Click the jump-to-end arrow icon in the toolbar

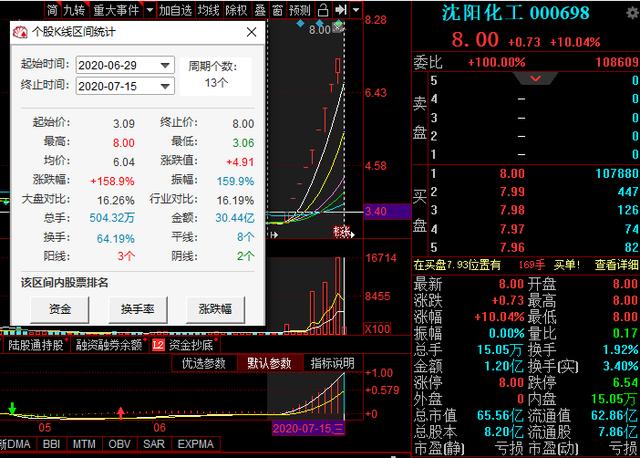pyautogui.click(x=340, y=10)
